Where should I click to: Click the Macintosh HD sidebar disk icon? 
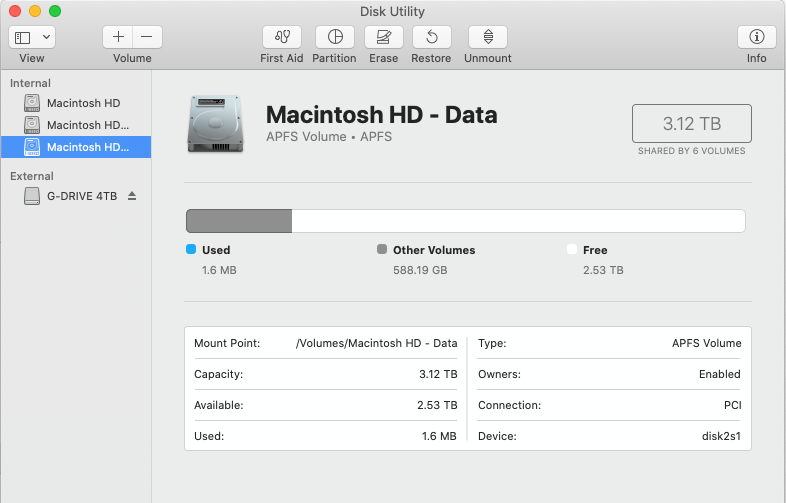(x=32, y=103)
